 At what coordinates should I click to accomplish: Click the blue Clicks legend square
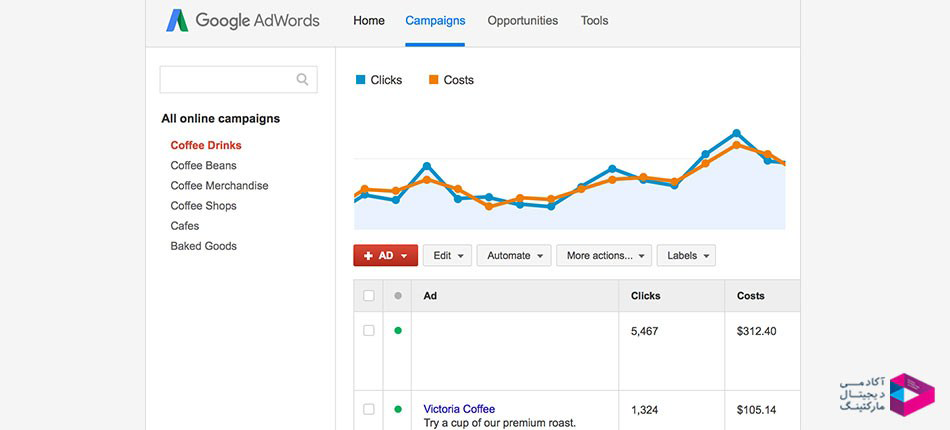tap(360, 79)
